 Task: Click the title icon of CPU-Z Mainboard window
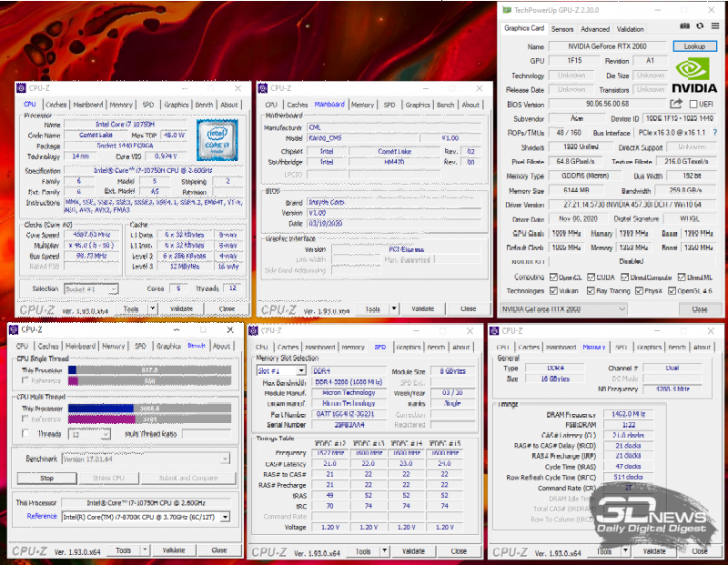pos(263,87)
